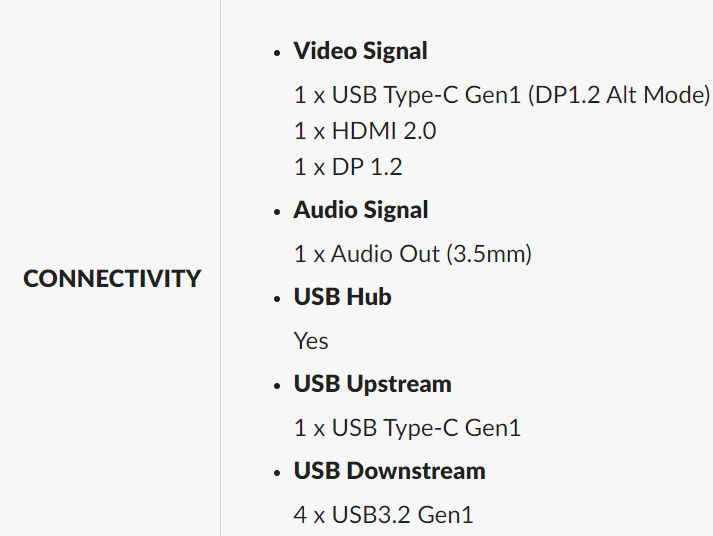The image size is (713, 536).
Task: Click the USB Upstream heading
Action: (x=372, y=384)
